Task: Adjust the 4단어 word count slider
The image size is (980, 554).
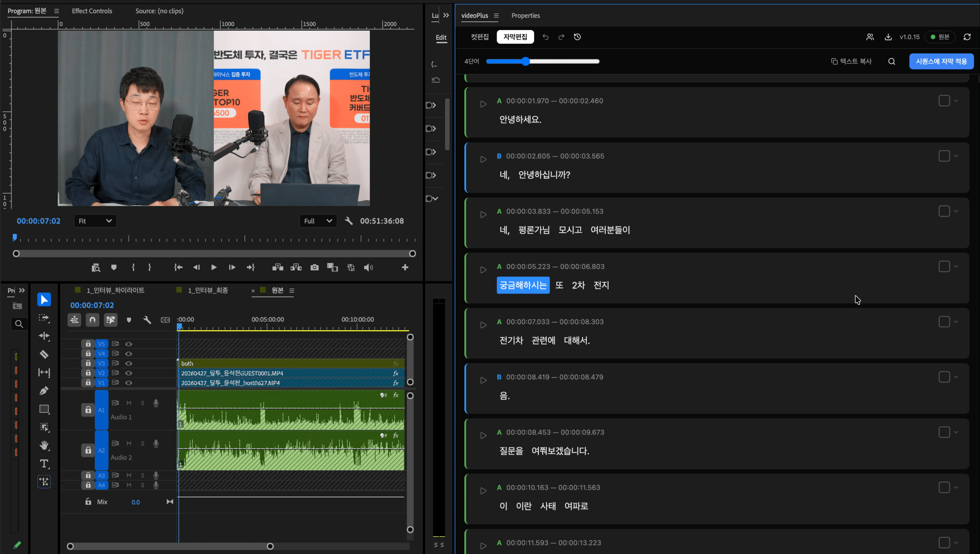Action: click(526, 61)
